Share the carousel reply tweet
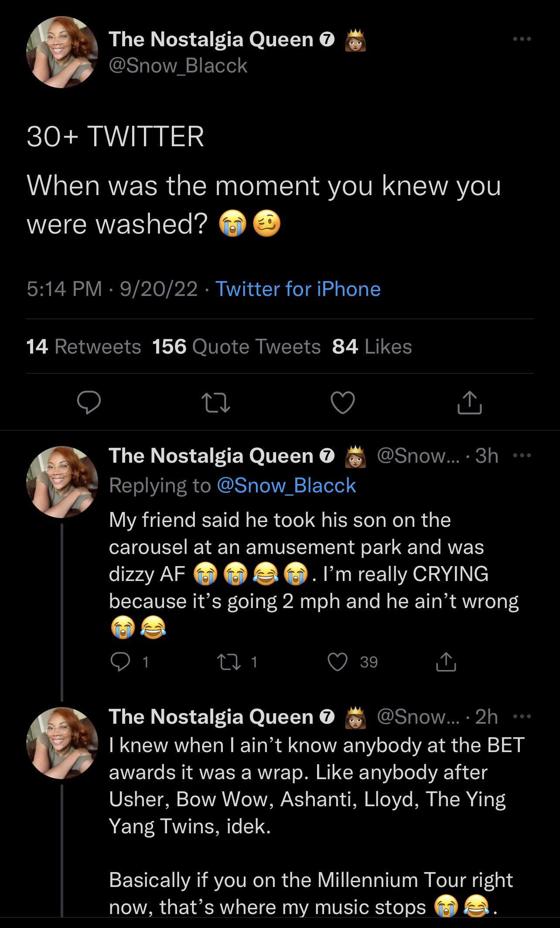The image size is (560, 928). point(446,662)
